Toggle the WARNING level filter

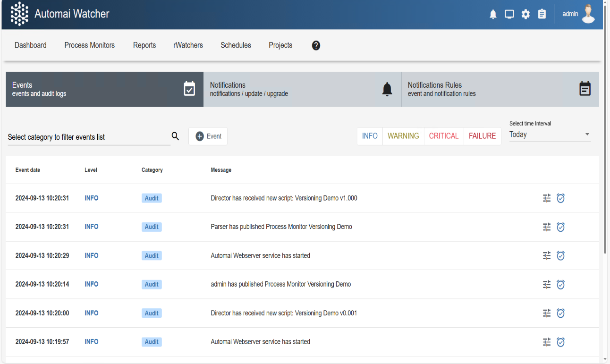click(x=403, y=136)
